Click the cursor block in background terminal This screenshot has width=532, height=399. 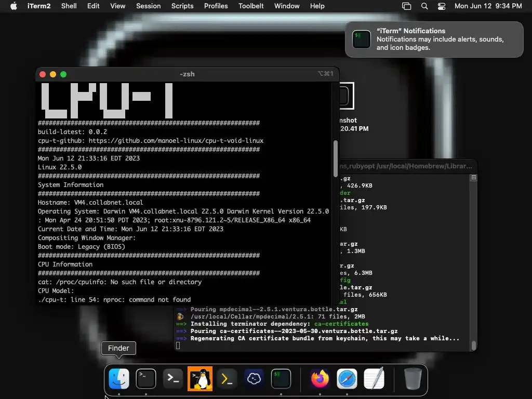[178, 345]
